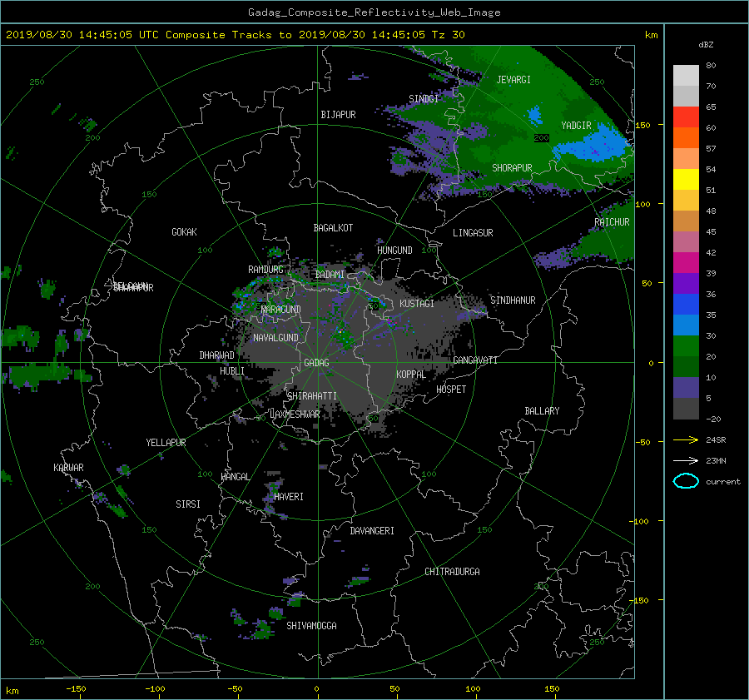
Task: Click the HANGAL city label
Action: pyautogui.click(x=235, y=477)
